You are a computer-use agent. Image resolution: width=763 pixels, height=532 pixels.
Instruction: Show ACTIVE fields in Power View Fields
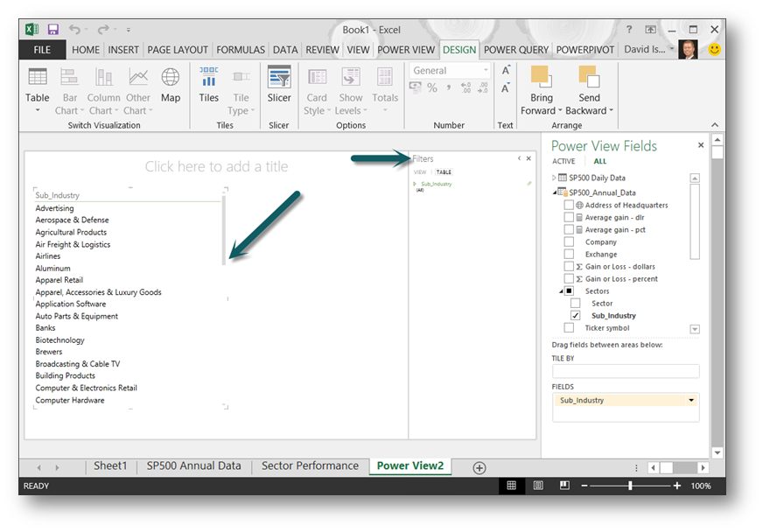563,161
